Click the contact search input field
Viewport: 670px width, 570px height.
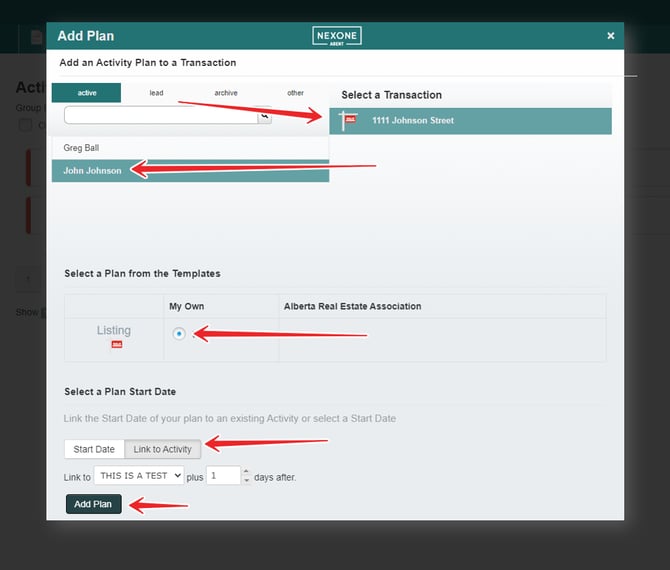click(160, 116)
